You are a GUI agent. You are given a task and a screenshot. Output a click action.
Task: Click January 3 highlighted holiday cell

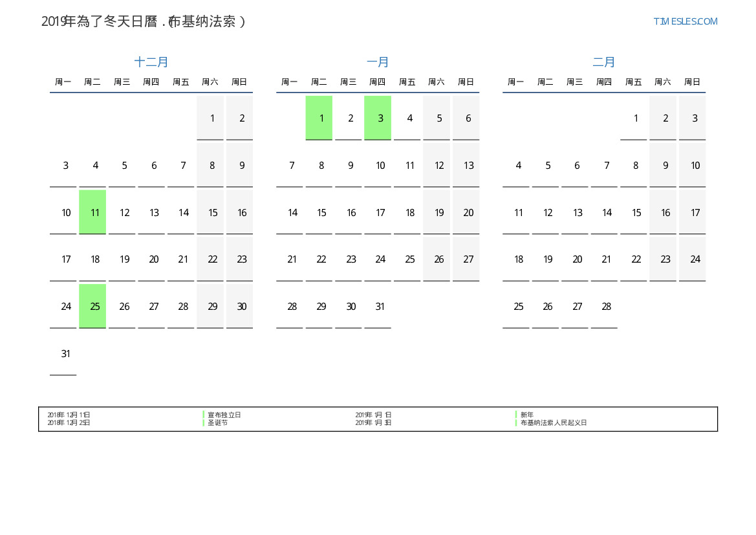pyautogui.click(x=378, y=118)
